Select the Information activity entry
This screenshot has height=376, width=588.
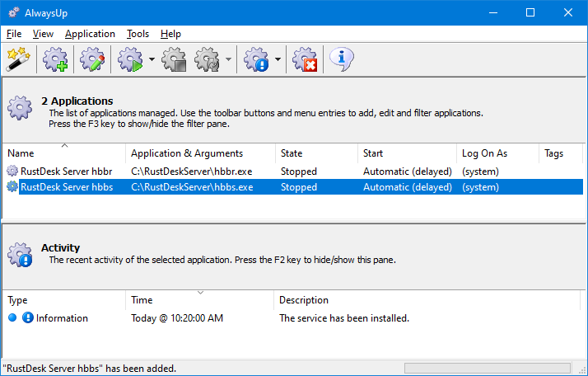pyautogui.click(x=292, y=318)
